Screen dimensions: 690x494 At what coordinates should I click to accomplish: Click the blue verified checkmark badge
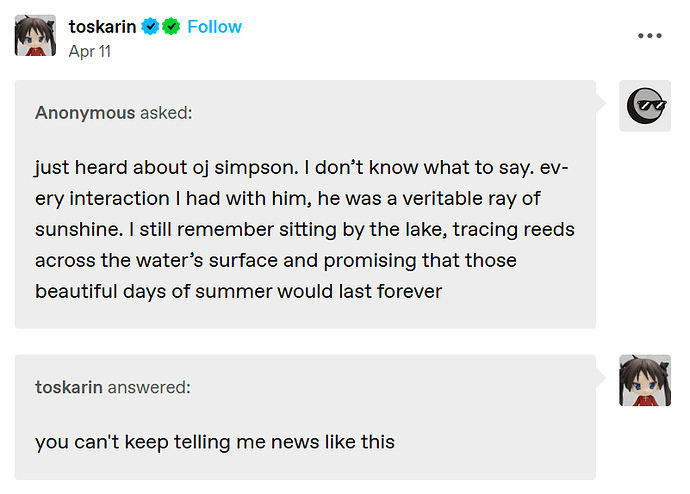[150, 27]
